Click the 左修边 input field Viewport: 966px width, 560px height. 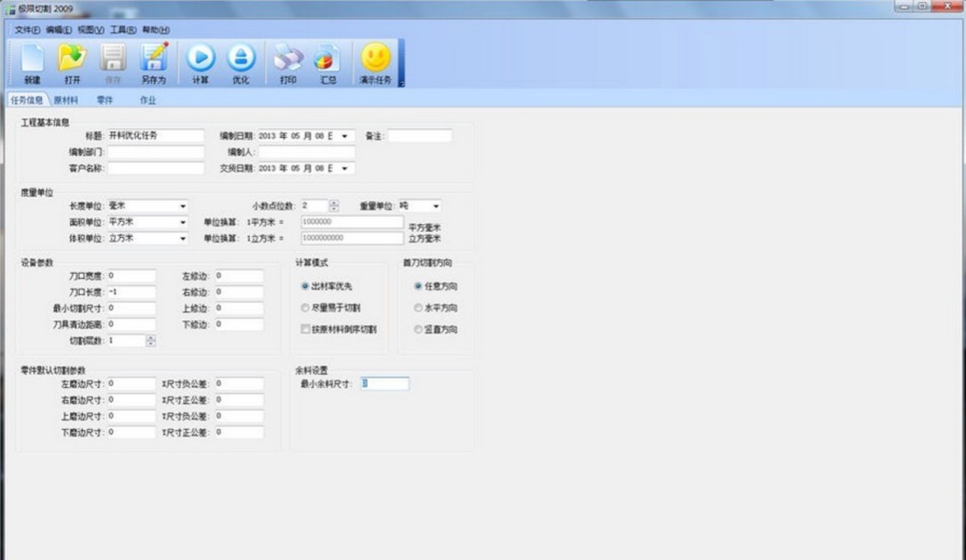tap(239, 276)
